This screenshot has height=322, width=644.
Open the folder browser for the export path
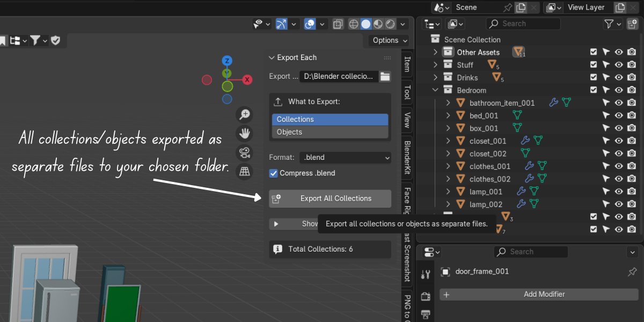coord(385,76)
